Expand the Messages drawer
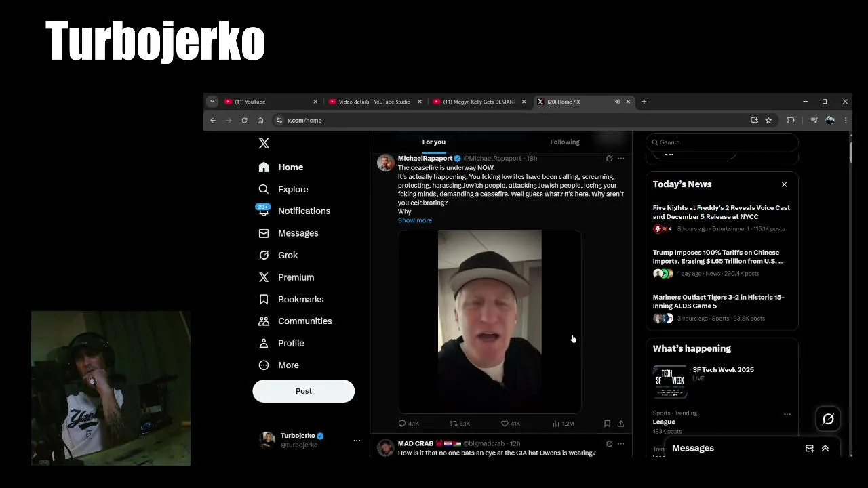This screenshot has width=868, height=488. [825, 448]
